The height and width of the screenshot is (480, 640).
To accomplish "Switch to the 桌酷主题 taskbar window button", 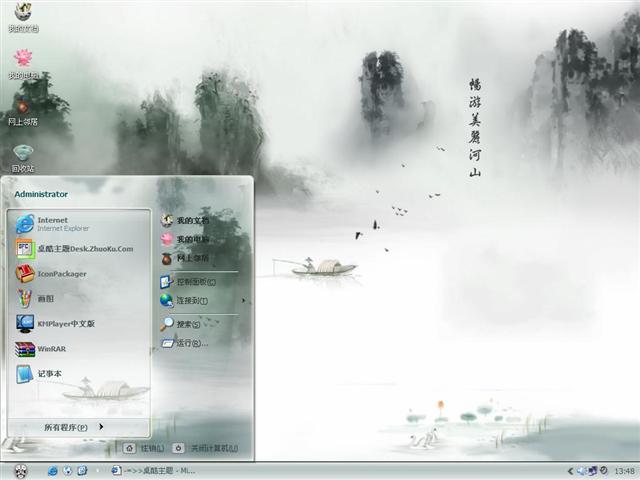I will pyautogui.click(x=154, y=471).
